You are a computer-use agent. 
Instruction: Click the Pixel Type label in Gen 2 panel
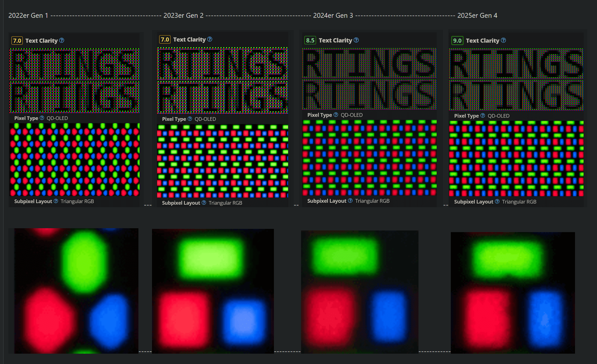pos(174,119)
